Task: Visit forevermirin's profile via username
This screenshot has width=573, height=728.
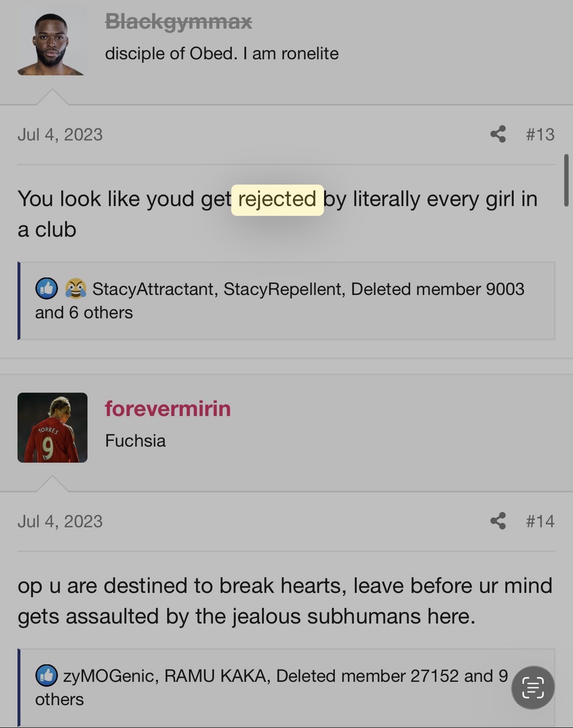Action: click(168, 408)
